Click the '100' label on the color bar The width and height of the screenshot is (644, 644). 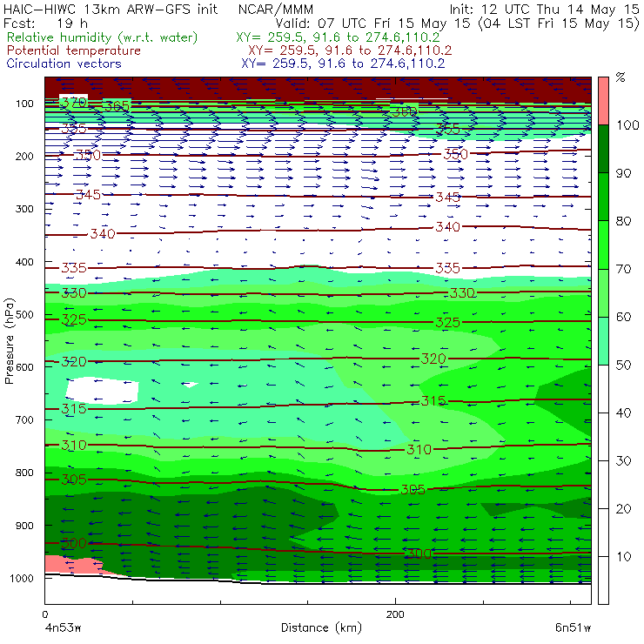pyautogui.click(x=627, y=124)
